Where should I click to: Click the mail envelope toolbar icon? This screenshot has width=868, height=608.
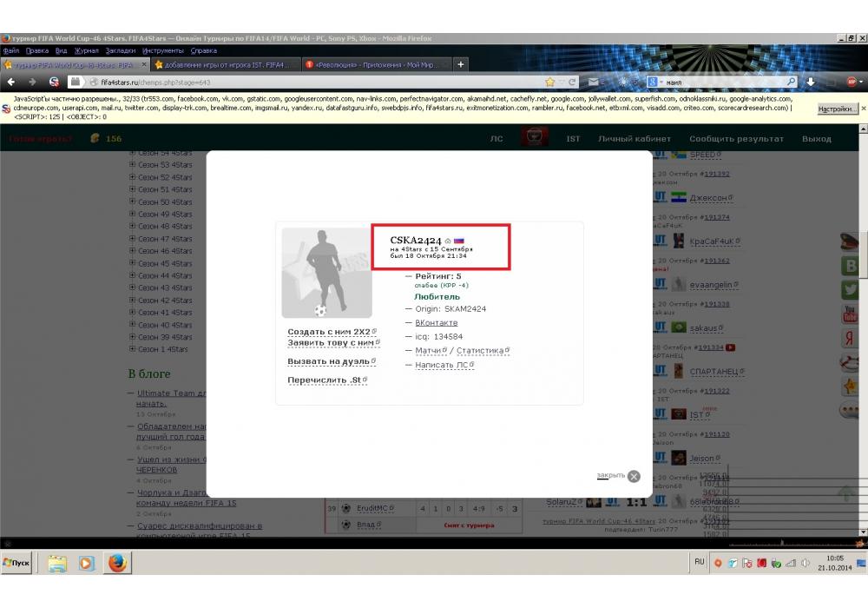click(x=593, y=82)
